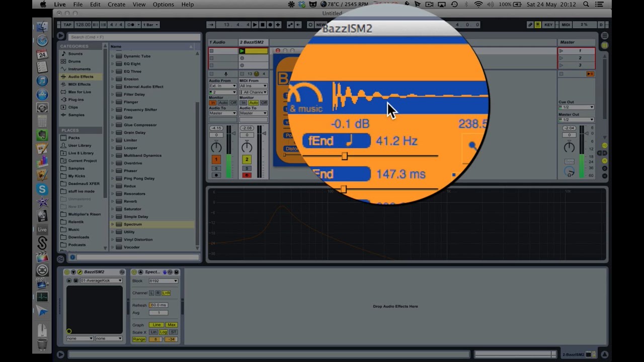
Task: Select Instruments category in browser
Action: (x=79, y=69)
